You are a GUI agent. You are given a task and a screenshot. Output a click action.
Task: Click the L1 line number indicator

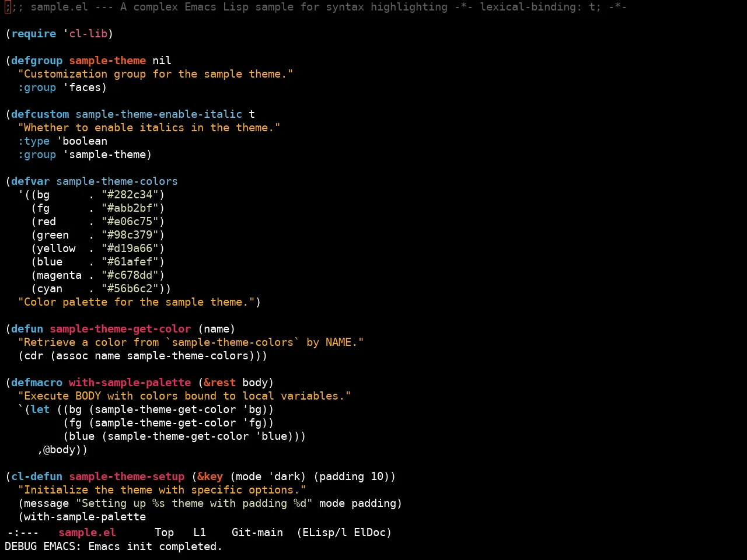(x=200, y=533)
